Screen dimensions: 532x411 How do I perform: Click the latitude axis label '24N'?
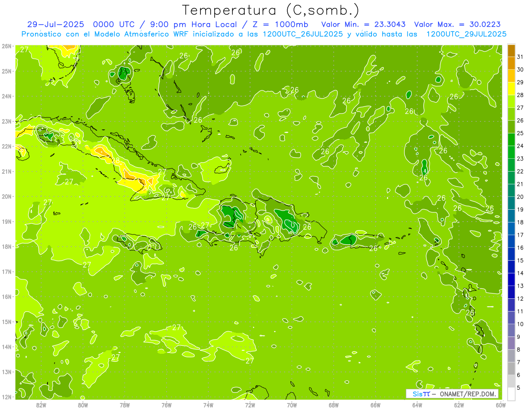(6, 96)
